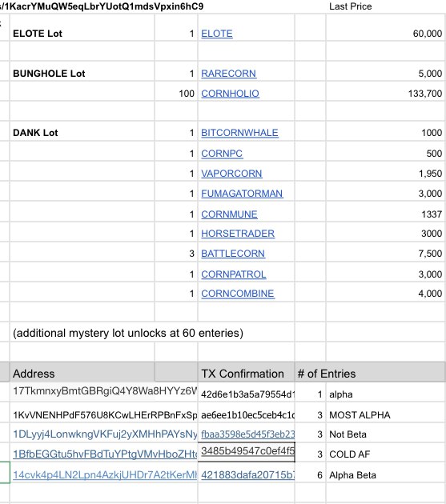Select TX cell starting ae6ee1b10ec5ceb4c1
The height and width of the screenshot is (504, 446).
(246, 413)
